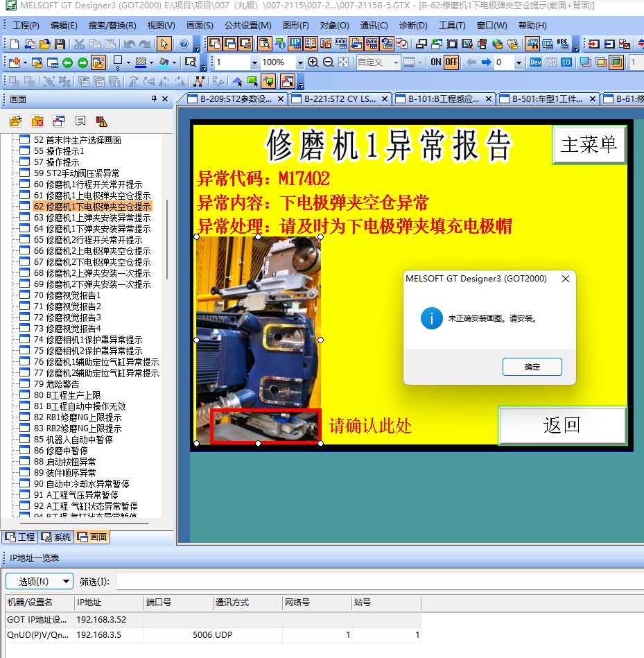The image size is (644, 658).
Task: Click the blue next device arrow icon
Action: 487,62
